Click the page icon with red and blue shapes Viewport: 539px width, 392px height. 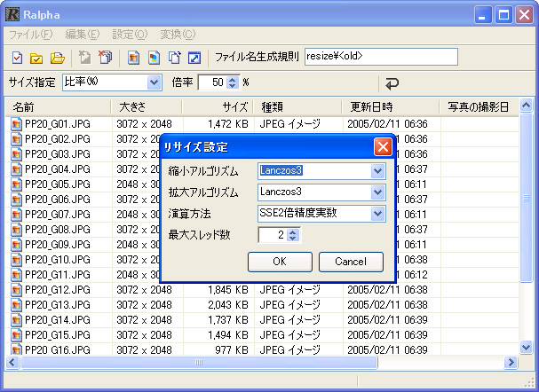click(x=154, y=59)
